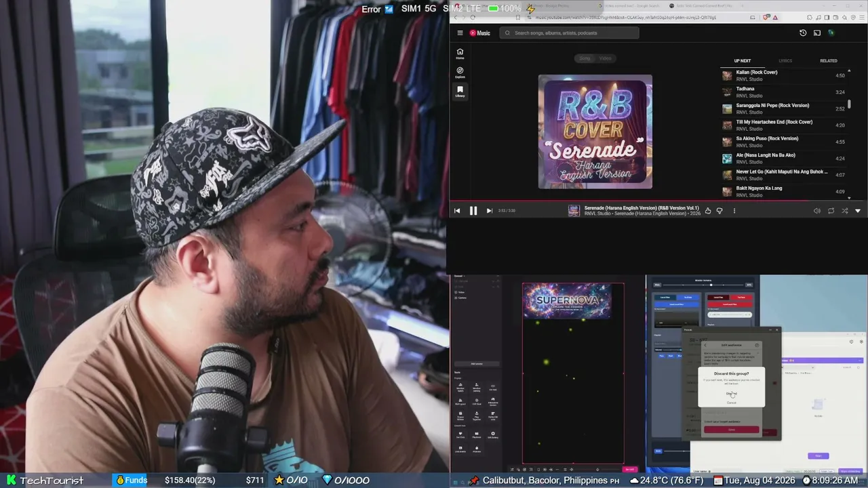Like the current song with thumbs up
The image size is (868, 488).
click(708, 211)
